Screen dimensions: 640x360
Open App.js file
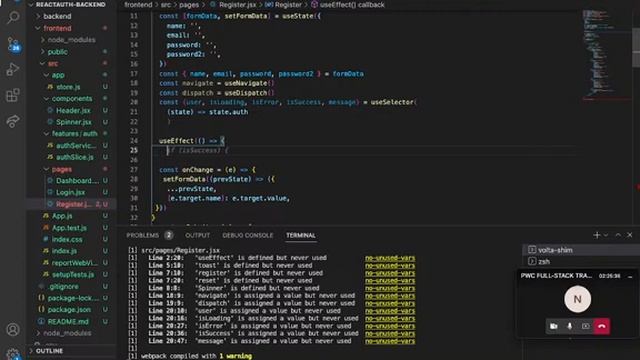62,216
